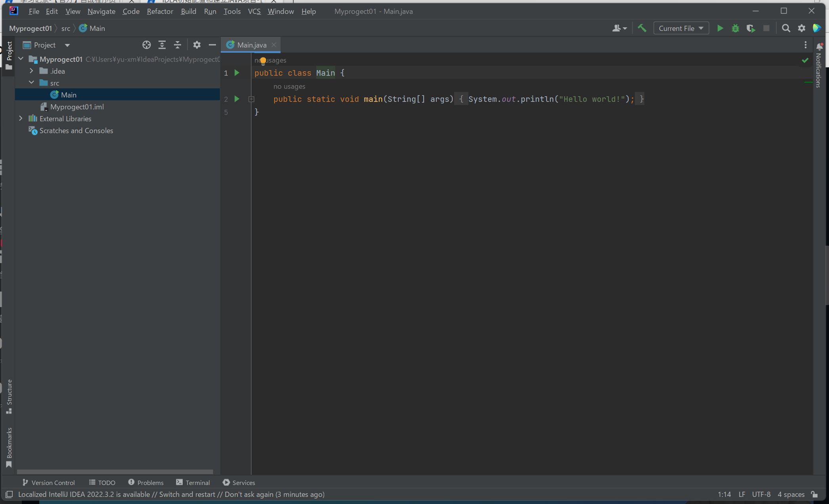
Task: Click the read-only lock icon in status bar
Action: pyautogui.click(x=814, y=494)
